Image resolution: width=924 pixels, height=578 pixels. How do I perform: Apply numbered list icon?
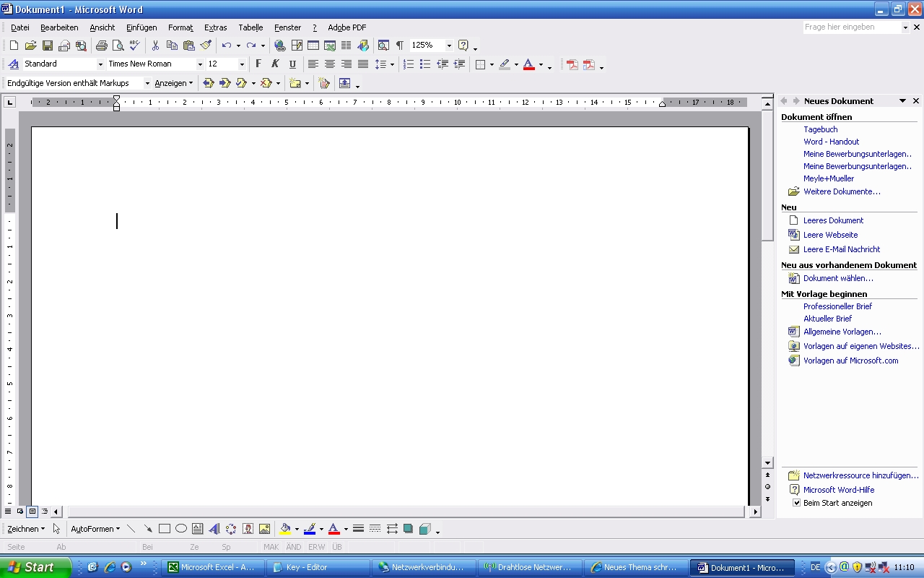(x=409, y=64)
